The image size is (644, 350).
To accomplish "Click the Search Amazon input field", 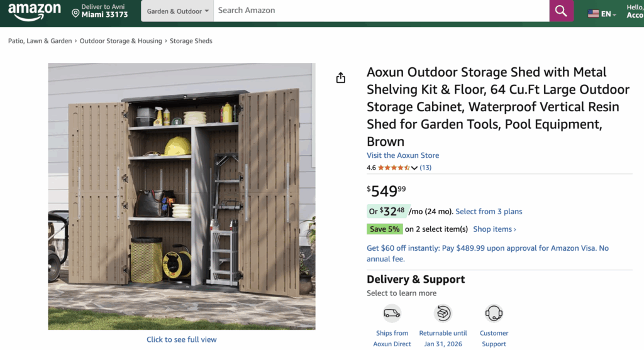I will (381, 11).
